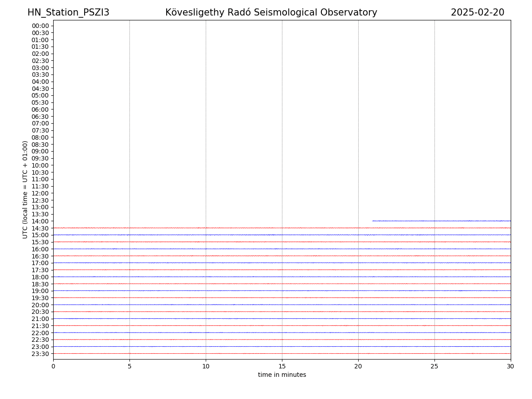Click the 2025-02-20 date label
This screenshot has width=532, height=399.
pyautogui.click(x=477, y=12)
